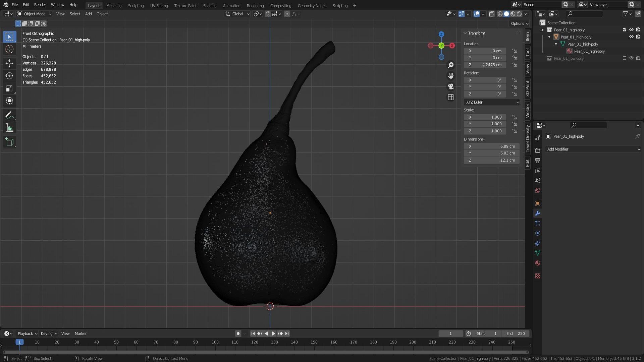Select the Rotate tool
Screen dimensions: 644x362
point(9,76)
